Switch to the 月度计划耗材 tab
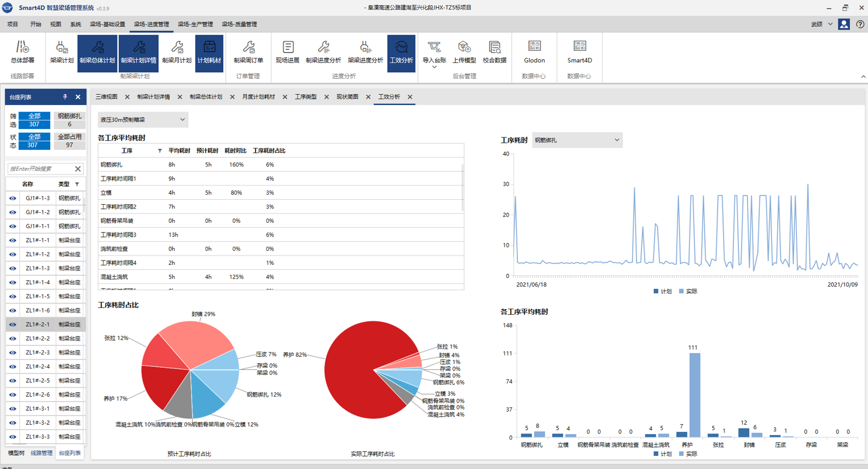 [258, 97]
